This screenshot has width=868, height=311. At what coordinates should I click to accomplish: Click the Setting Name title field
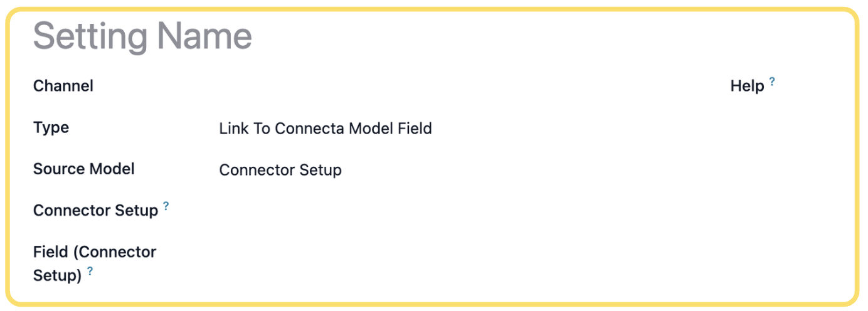pyautogui.click(x=142, y=36)
